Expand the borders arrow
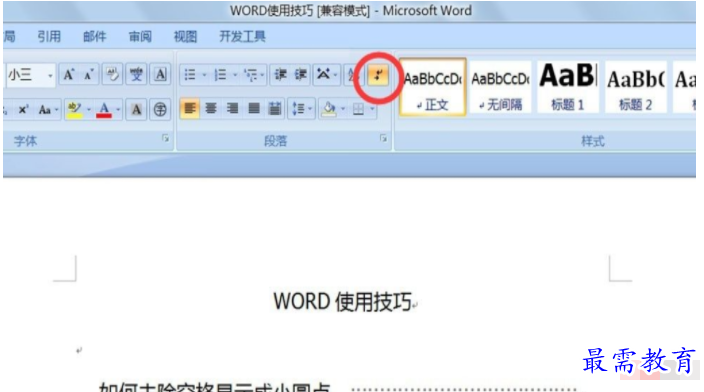 tap(372, 109)
